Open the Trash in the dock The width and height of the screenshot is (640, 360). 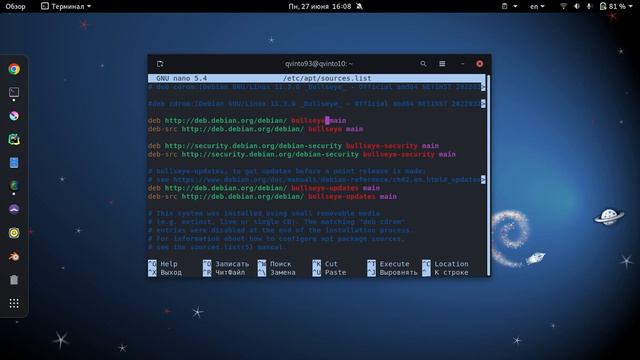(x=14, y=280)
